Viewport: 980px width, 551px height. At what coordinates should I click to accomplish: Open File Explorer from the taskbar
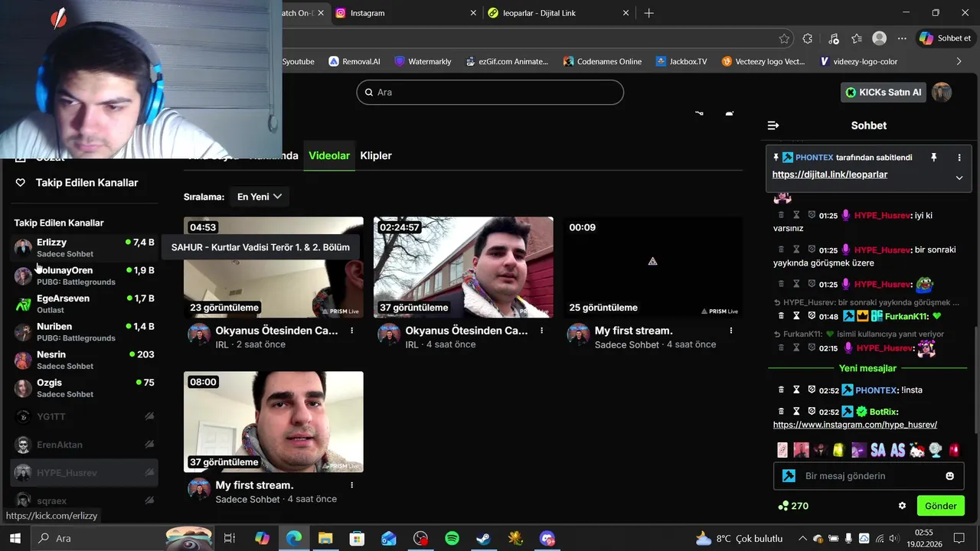click(x=325, y=538)
